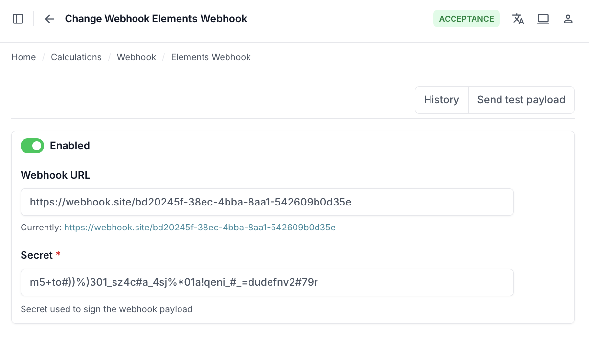Focus the Webhook URL input field
Image resolution: width=589 pixels, height=364 pixels.
tap(267, 202)
